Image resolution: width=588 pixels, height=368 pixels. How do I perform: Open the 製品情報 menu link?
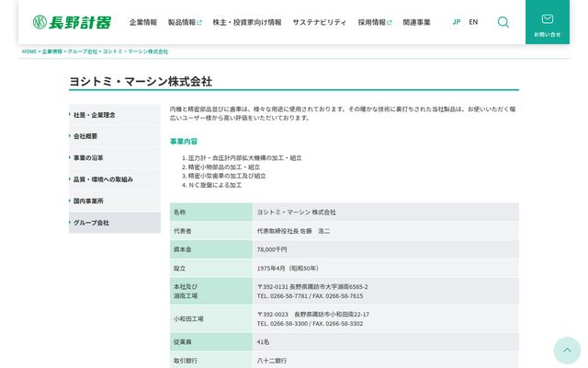185,22
